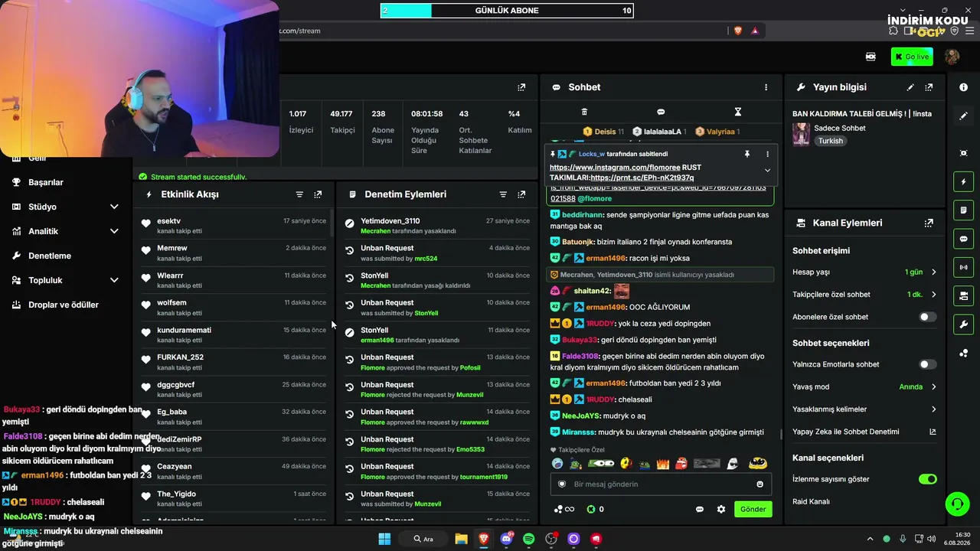Open Spotify from the taskbar
Image resolution: width=980 pixels, height=551 pixels.
click(528, 539)
